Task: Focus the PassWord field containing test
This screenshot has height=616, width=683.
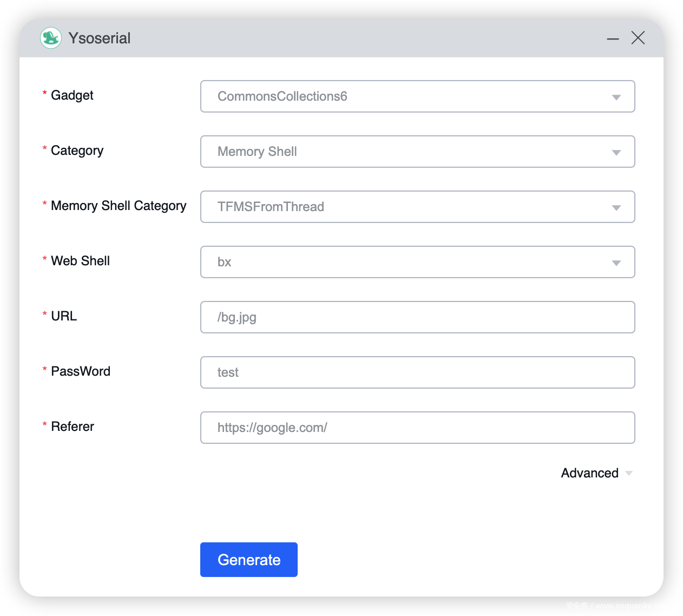Action: (x=417, y=372)
